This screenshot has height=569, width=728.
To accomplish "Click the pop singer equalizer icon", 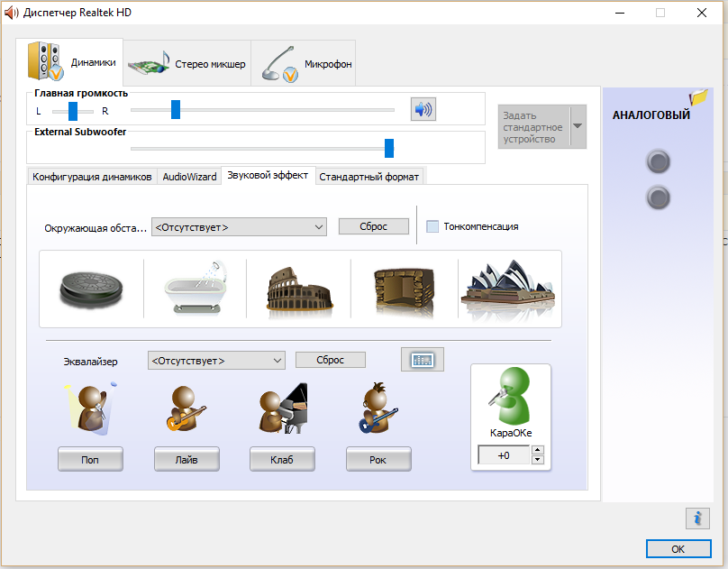I will click(92, 408).
